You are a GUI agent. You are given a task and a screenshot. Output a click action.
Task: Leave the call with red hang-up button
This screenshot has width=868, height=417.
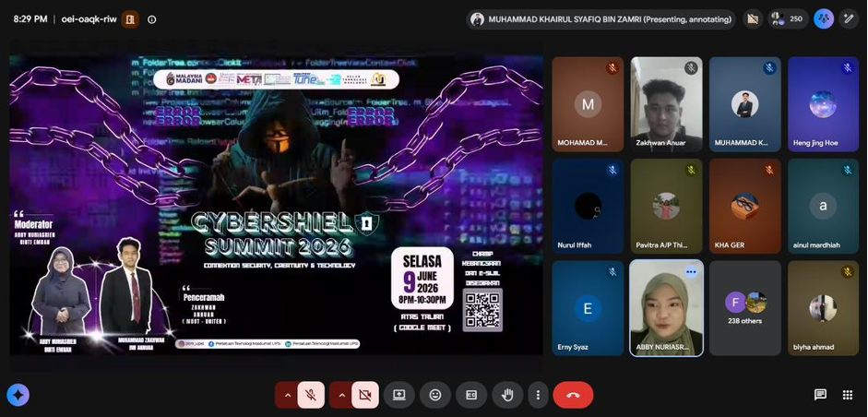pos(573,395)
